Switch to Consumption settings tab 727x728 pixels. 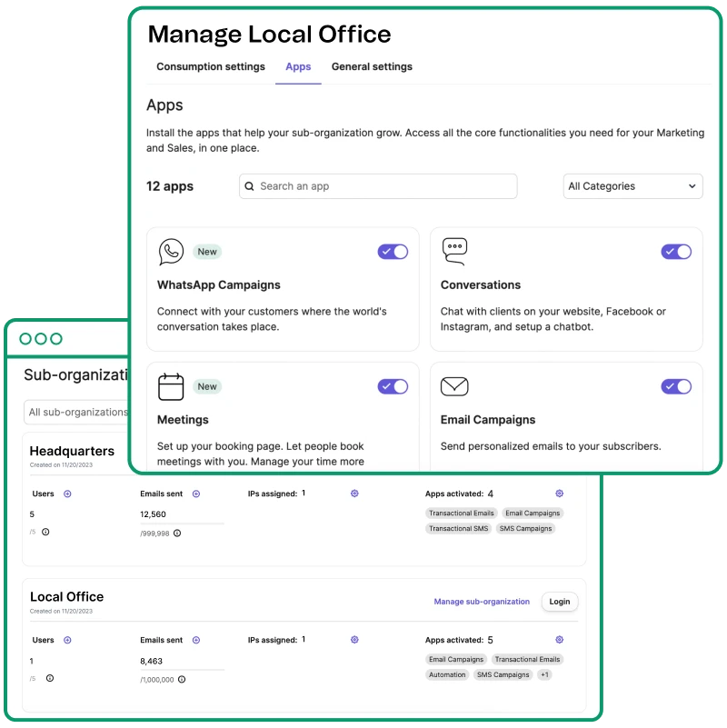click(211, 66)
